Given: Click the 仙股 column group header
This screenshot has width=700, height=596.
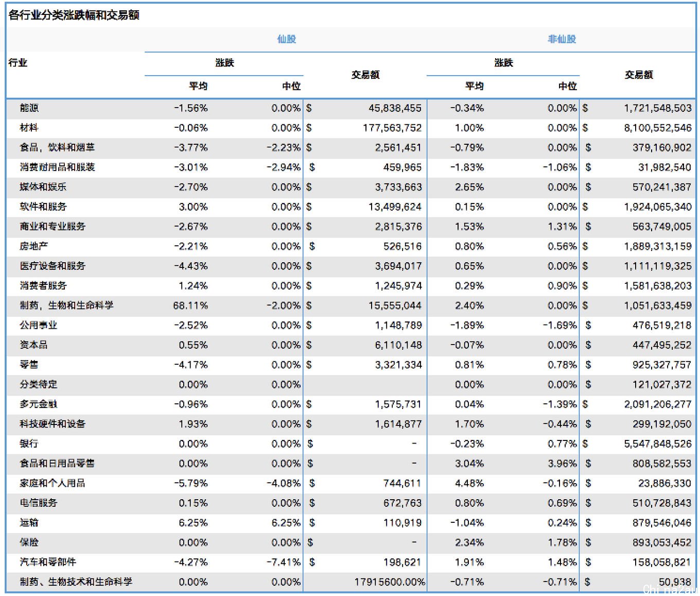Looking at the screenshot, I should [x=286, y=39].
